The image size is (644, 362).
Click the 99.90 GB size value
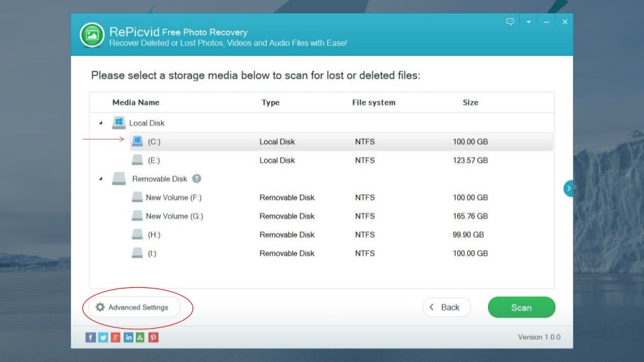tap(468, 235)
